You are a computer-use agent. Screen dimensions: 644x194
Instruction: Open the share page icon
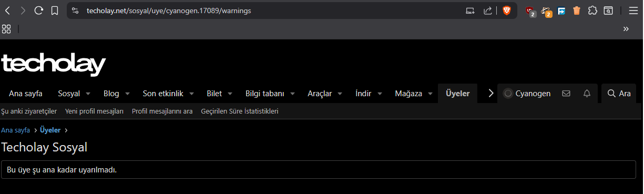click(488, 11)
